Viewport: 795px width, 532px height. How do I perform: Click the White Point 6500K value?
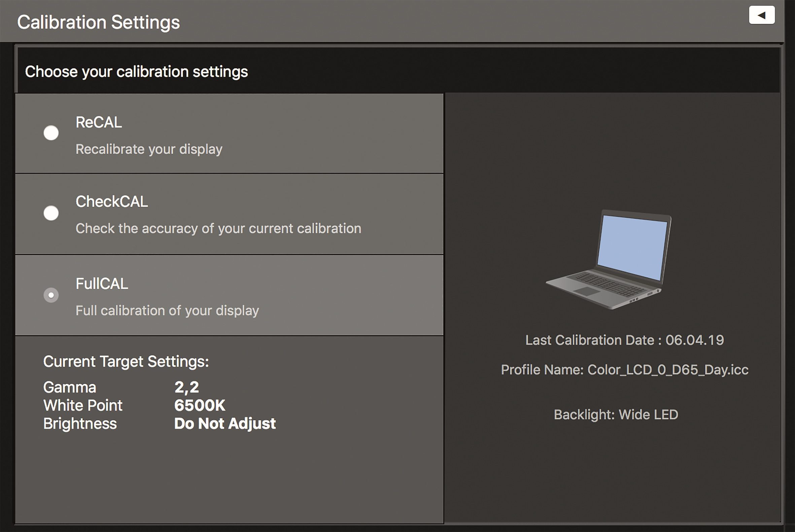coord(200,405)
